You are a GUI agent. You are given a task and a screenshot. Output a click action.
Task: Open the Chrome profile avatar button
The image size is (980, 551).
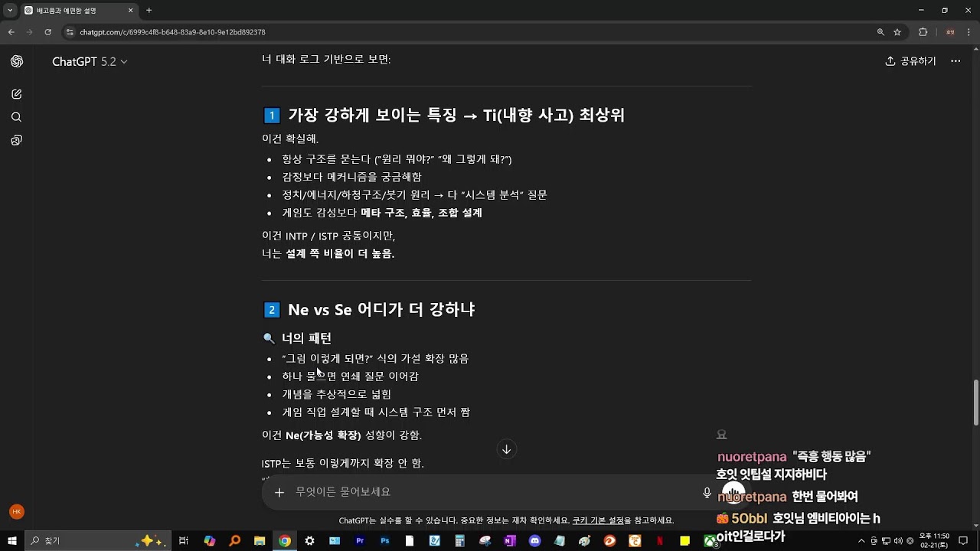[x=950, y=32]
